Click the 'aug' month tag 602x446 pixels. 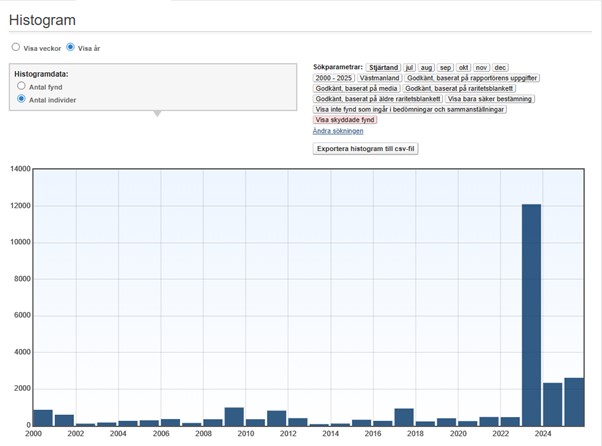[427, 67]
